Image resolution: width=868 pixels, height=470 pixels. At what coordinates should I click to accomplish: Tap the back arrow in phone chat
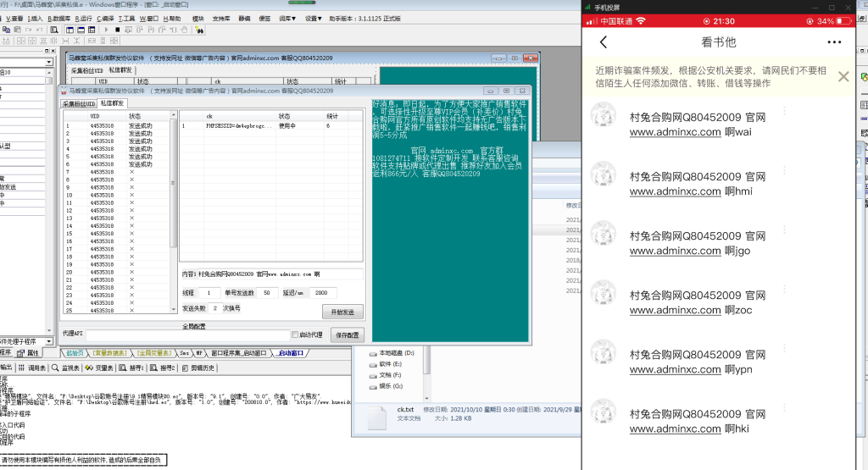point(604,42)
